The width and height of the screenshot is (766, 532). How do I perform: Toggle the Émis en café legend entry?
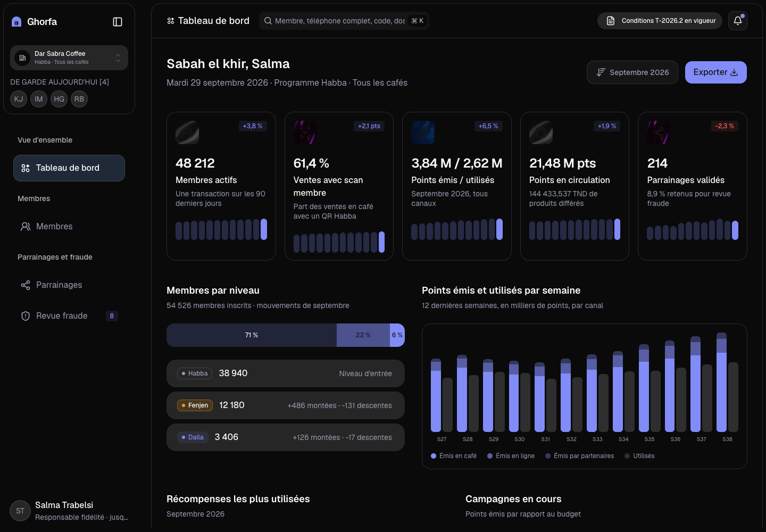point(454,456)
